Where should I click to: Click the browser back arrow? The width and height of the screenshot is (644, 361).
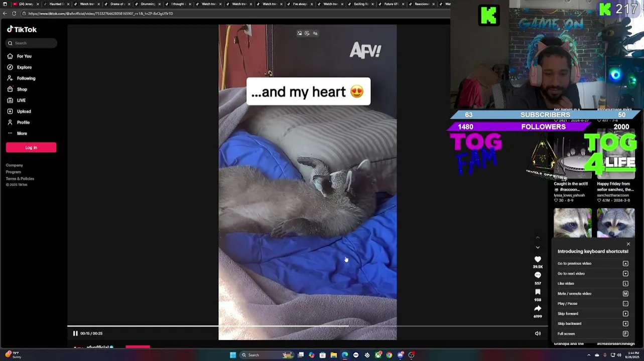pyautogui.click(x=5, y=14)
